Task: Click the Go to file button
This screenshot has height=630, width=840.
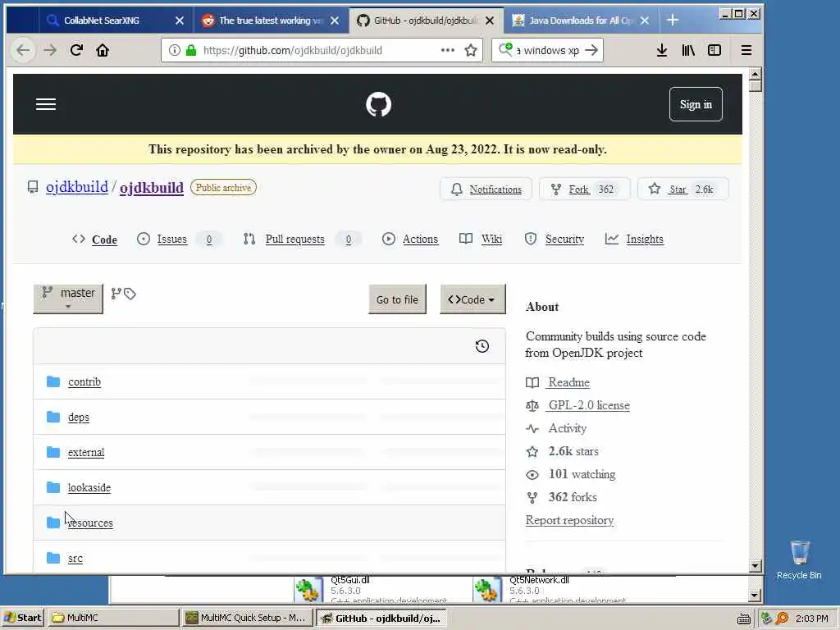Action: tap(398, 299)
